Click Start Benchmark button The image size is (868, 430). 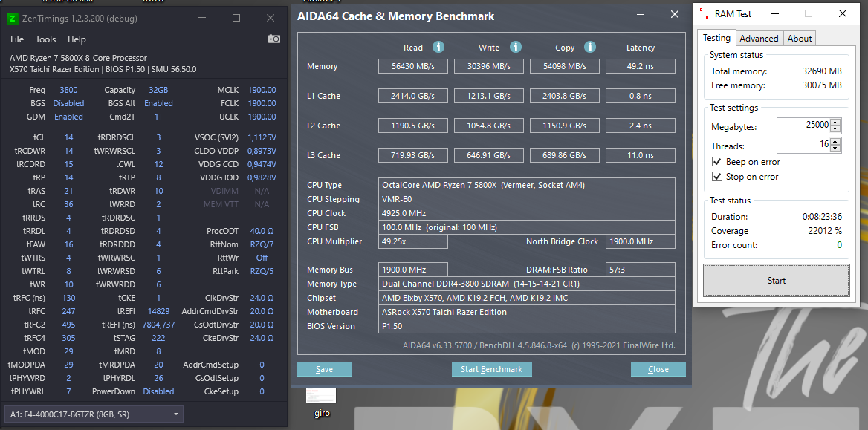[x=491, y=369]
